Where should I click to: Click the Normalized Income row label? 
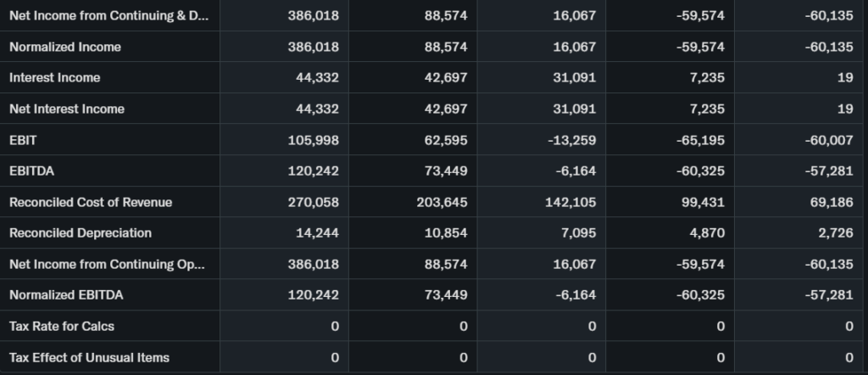pyautogui.click(x=65, y=47)
